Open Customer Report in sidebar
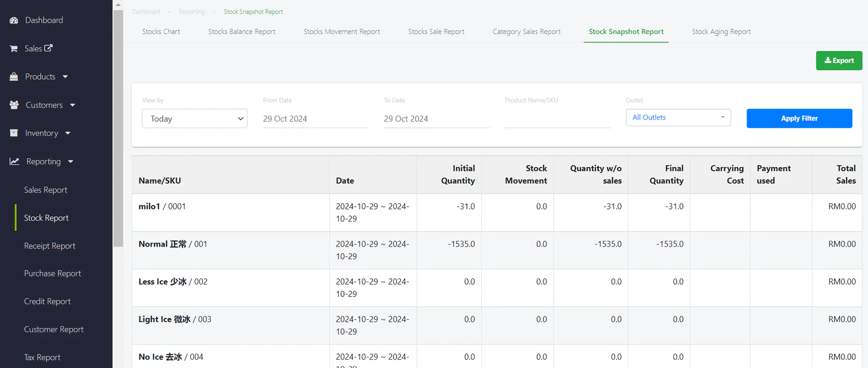Image resolution: width=868 pixels, height=368 pixels. [54, 329]
